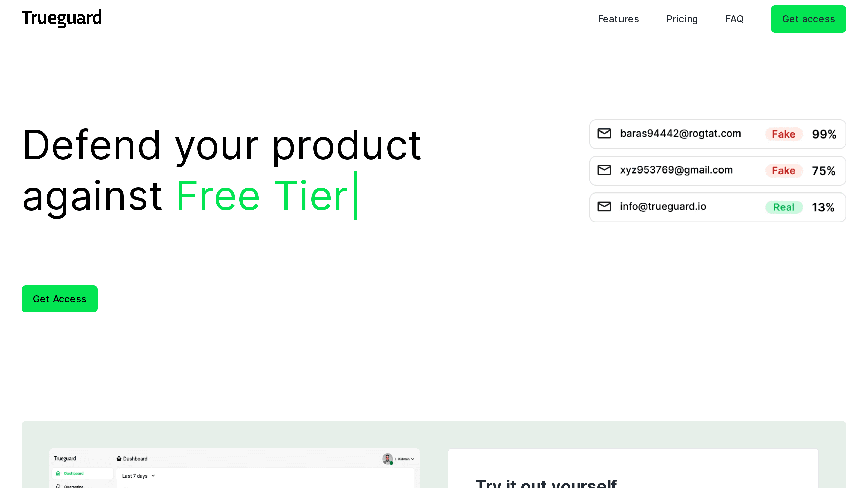Viewport: 868px width, 488px height.
Task: Click the Fake badge on xyz953769@gmail.com
Action: tap(783, 170)
